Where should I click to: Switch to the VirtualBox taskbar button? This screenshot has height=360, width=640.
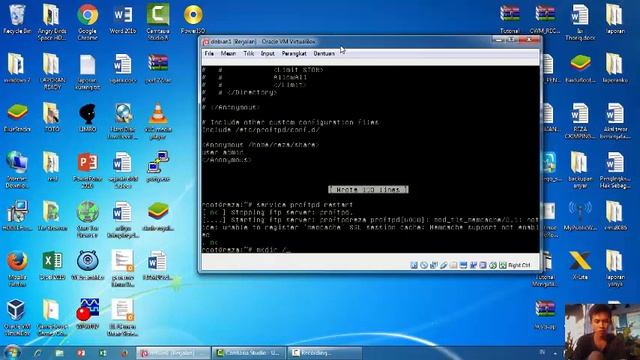point(173,353)
